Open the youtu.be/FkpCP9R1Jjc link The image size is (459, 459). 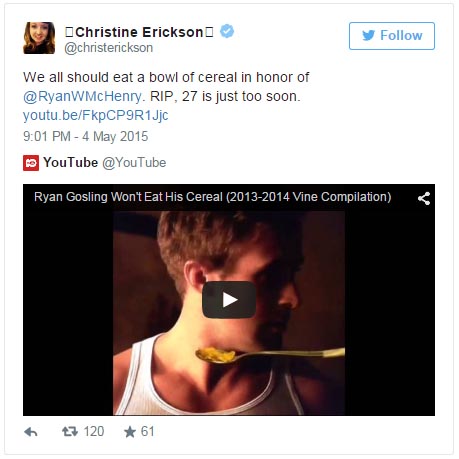click(96, 115)
